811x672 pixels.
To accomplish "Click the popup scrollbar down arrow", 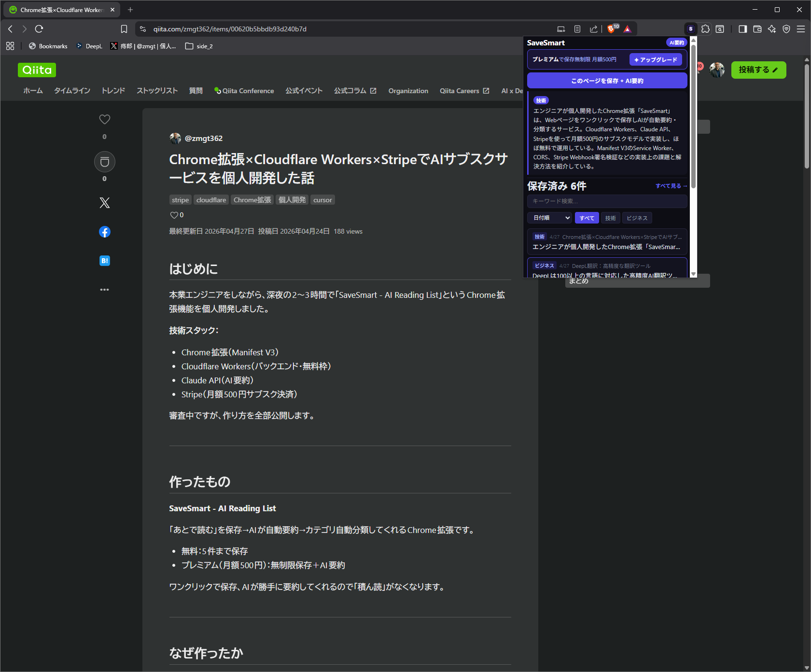I will [693, 274].
